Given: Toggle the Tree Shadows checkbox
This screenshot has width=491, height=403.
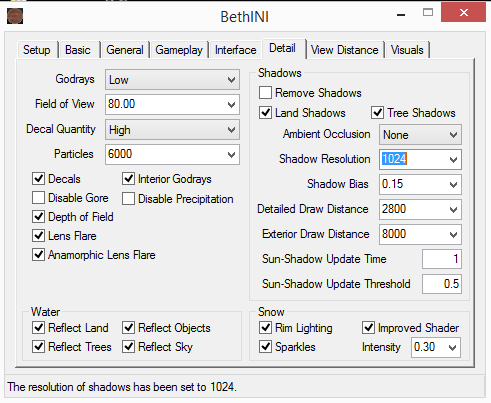Looking at the screenshot, I should coord(377,113).
